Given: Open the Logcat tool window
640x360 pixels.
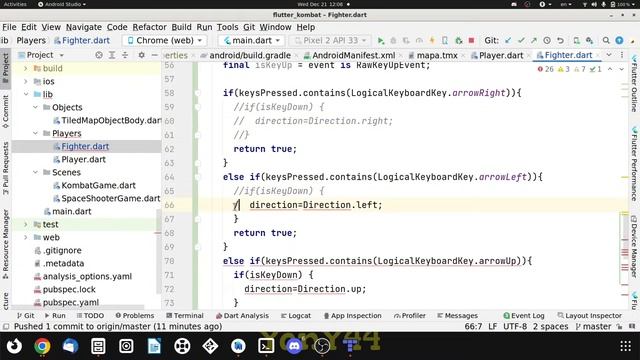Looking at the screenshot, I should (296, 316).
